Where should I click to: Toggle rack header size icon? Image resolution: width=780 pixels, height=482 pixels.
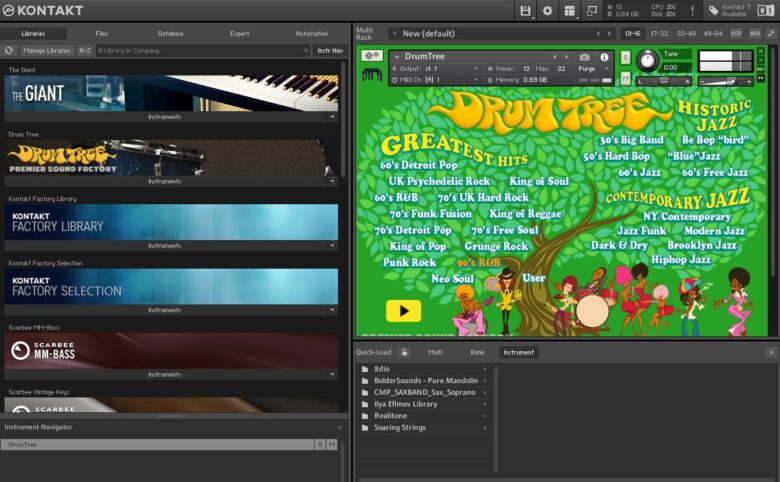pyautogui.click(x=771, y=34)
